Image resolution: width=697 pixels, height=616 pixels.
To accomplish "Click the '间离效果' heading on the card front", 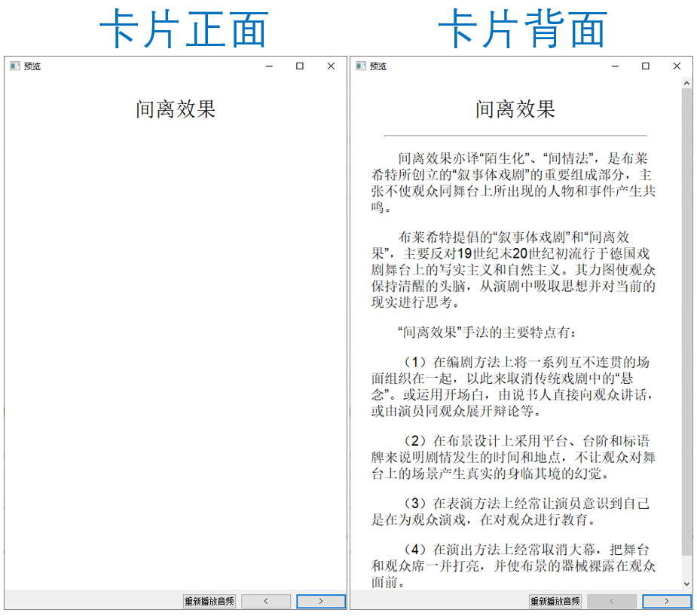I will pos(176,109).
